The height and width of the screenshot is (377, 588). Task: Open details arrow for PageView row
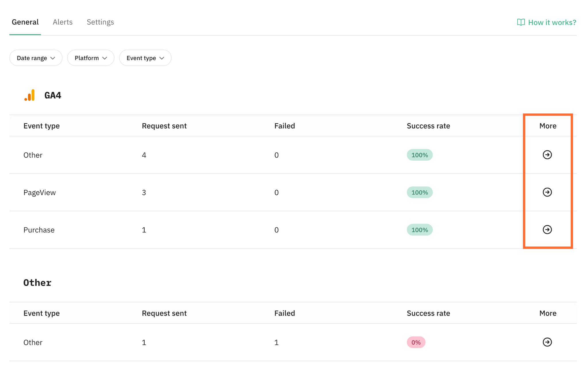coord(547,192)
